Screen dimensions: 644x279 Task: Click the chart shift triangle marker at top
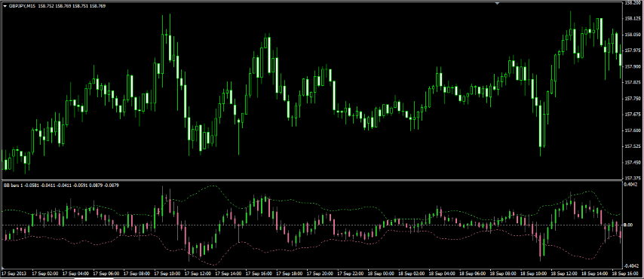pyautogui.click(x=498, y=3)
